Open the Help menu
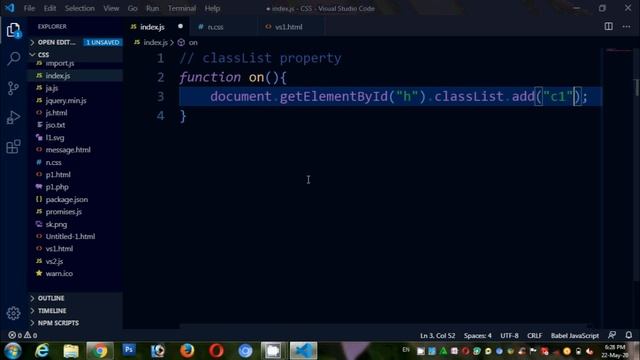640x360 pixels. point(212,8)
